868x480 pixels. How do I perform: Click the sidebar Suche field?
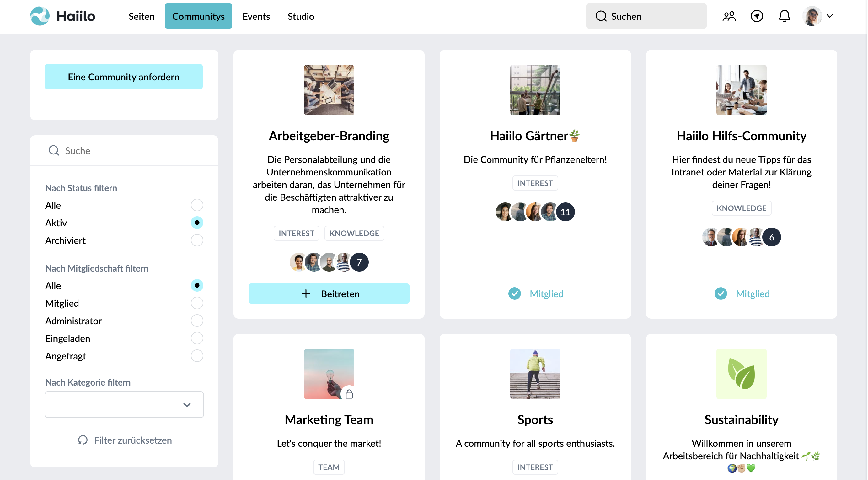pos(124,150)
